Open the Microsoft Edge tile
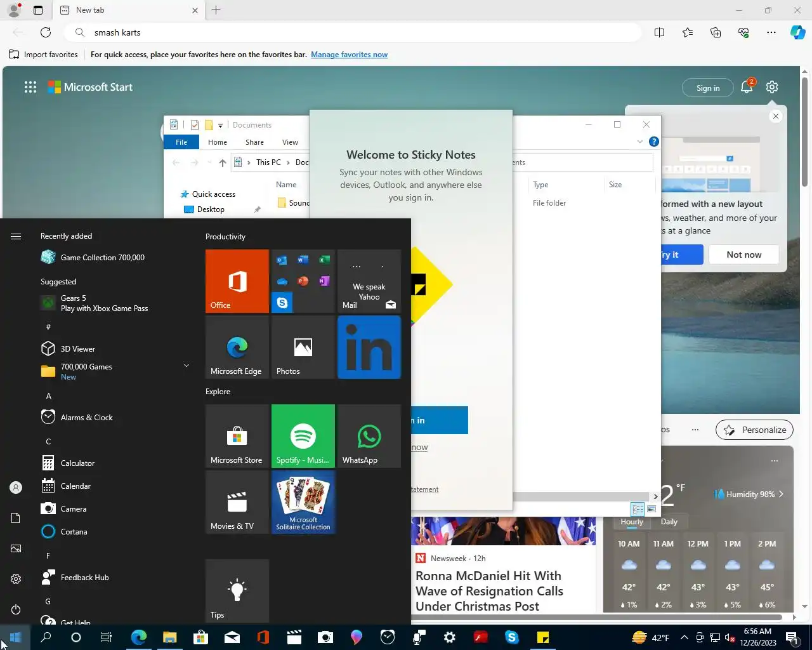Image resolution: width=812 pixels, height=650 pixels. (x=237, y=347)
